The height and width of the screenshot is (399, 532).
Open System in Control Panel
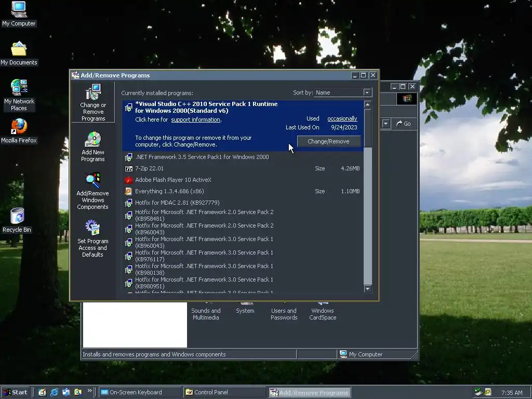[x=245, y=308]
